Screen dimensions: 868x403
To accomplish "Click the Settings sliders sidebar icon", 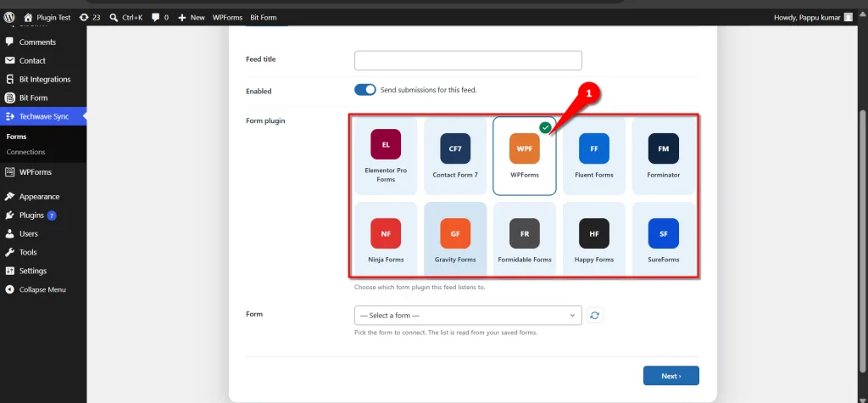I will pos(9,271).
